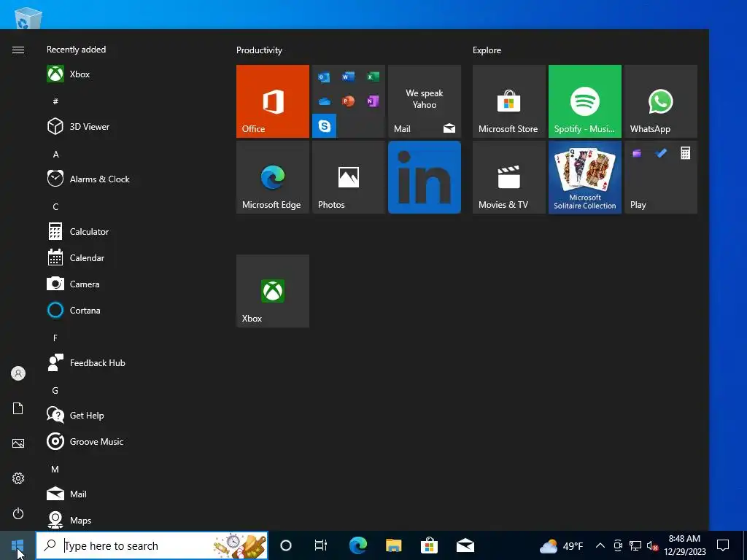
Task: Open Task View on taskbar
Action: pyautogui.click(x=321, y=545)
